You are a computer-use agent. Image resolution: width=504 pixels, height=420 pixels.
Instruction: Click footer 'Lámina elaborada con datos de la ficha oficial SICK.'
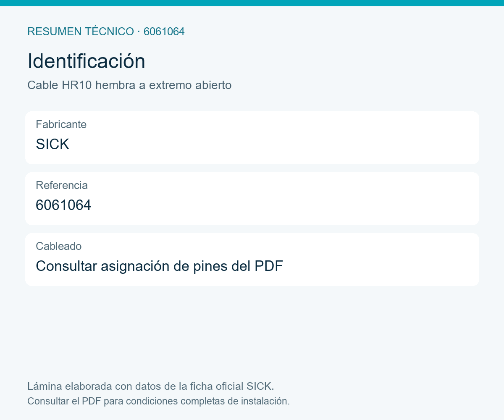(x=151, y=386)
